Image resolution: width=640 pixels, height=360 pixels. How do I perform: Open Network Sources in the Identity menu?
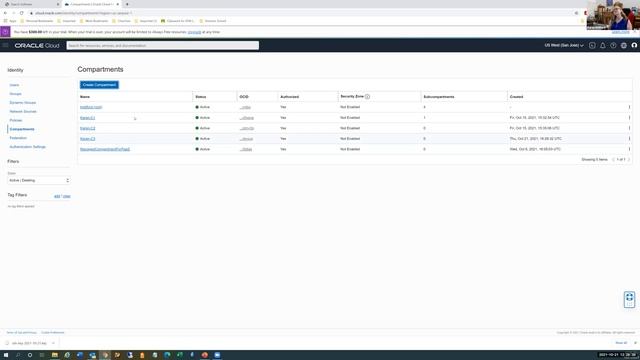pos(23,111)
